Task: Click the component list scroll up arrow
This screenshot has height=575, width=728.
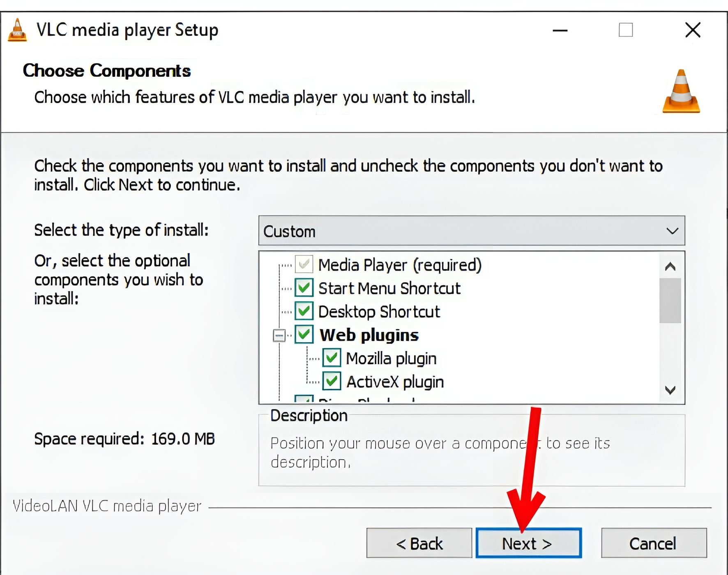Action: tap(670, 267)
